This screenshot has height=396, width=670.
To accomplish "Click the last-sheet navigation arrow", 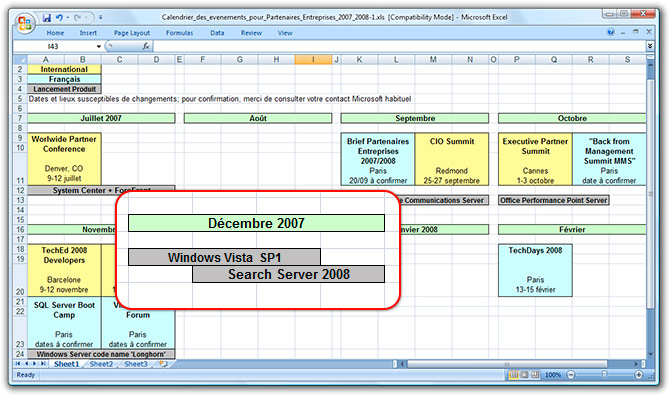I will click(43, 364).
